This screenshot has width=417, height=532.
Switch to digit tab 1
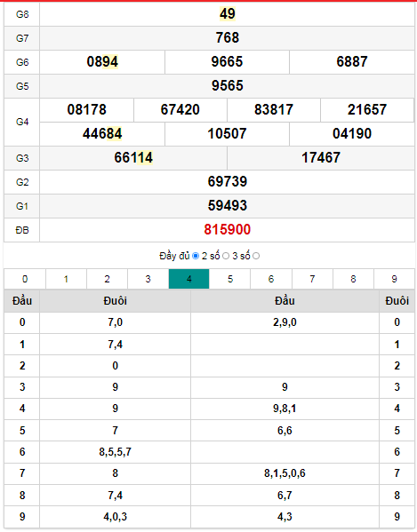point(66,279)
